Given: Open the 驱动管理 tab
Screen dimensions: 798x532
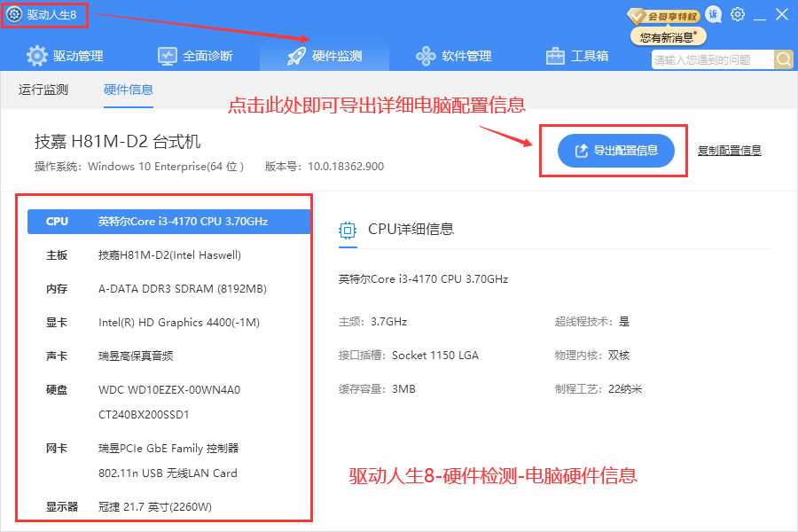Looking at the screenshot, I should coord(65,56).
